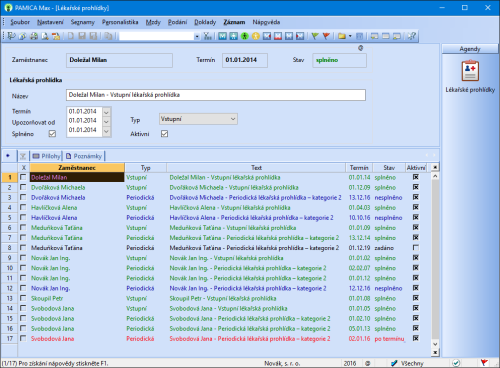Screen dimensions: 500x368
Task: Click the red flag in status bar
Action: click(484, 363)
